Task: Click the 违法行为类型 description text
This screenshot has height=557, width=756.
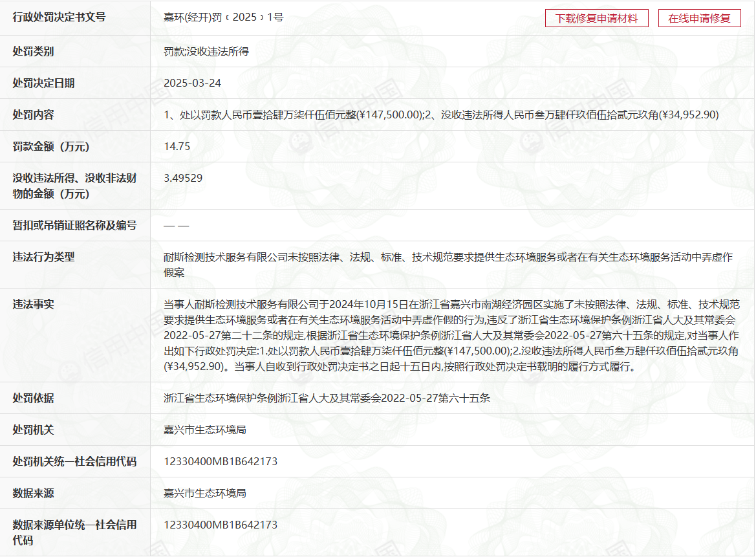Action: [x=448, y=265]
